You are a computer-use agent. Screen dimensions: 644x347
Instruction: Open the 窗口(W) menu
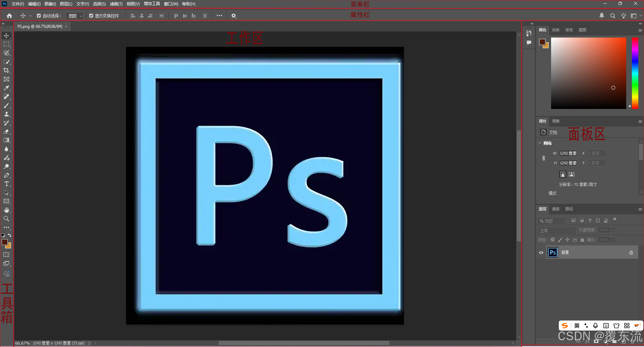[171, 4]
